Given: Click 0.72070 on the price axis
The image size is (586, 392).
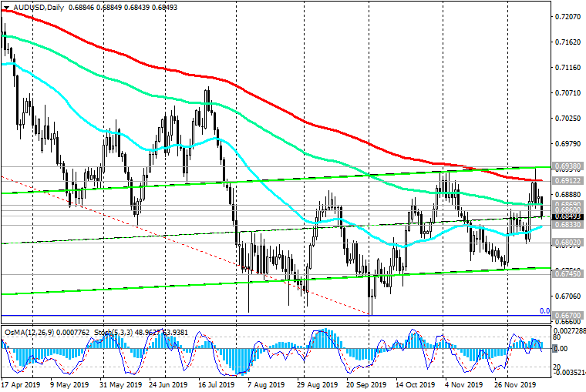Looking at the screenshot, I should point(567,17).
